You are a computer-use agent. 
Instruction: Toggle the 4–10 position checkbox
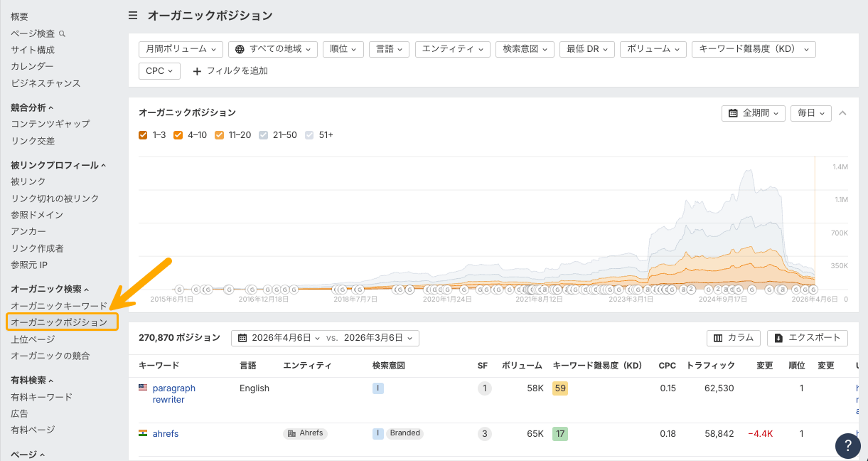point(178,135)
